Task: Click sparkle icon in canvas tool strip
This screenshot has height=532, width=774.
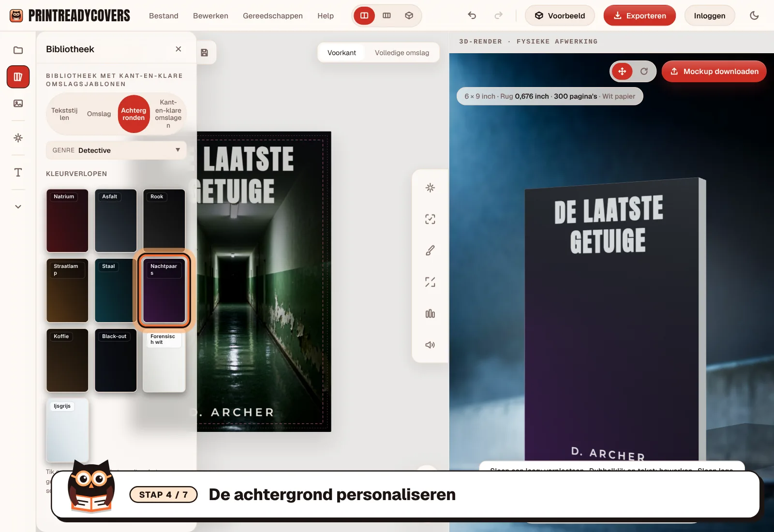Action: pyautogui.click(x=430, y=188)
